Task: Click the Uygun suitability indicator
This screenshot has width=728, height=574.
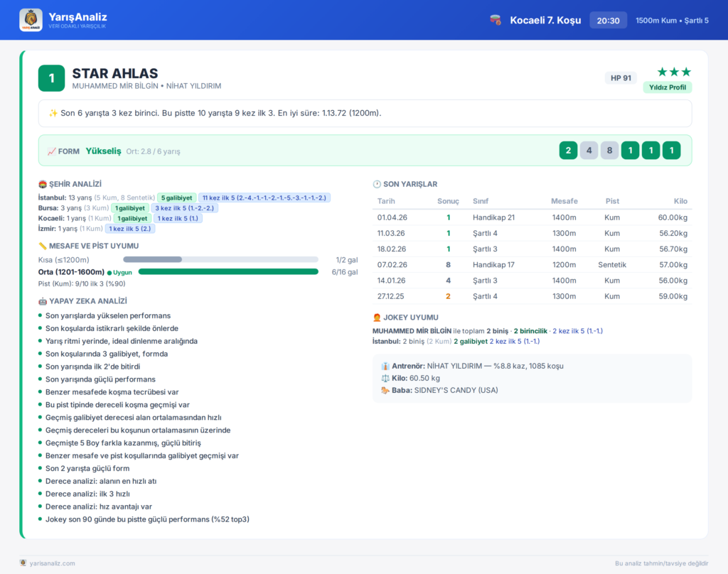Action: [x=119, y=272]
